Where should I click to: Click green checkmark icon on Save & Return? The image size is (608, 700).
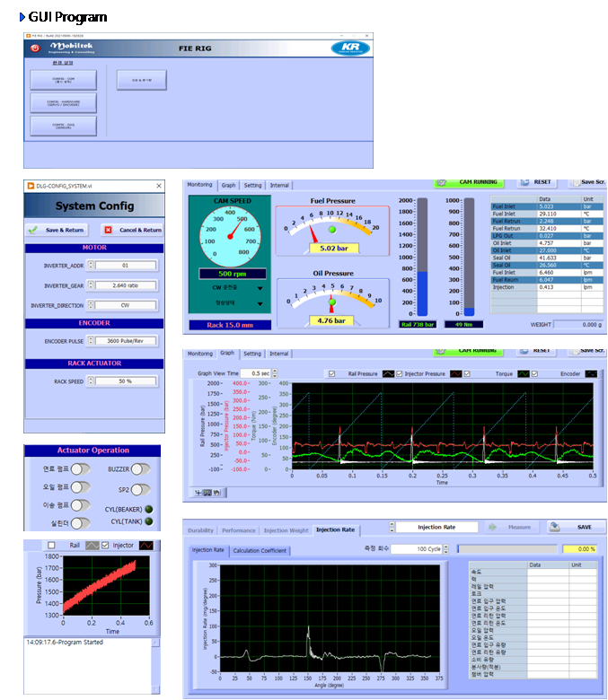(x=32, y=230)
